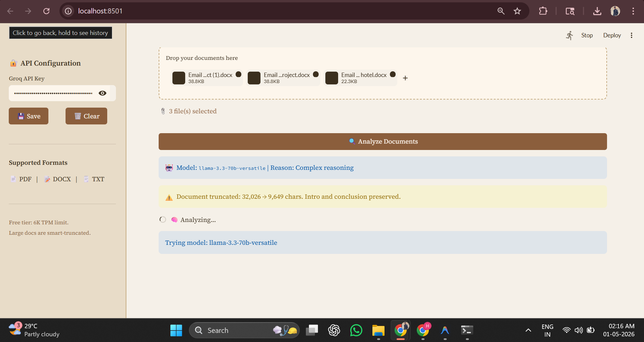
Task: Open the Deploy option
Action: pos(612,35)
